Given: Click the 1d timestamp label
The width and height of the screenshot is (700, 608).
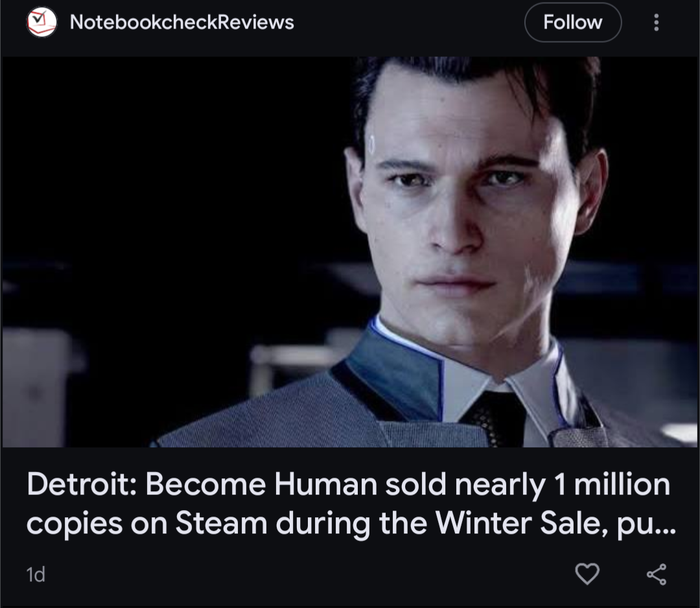Looking at the screenshot, I should coord(36,574).
